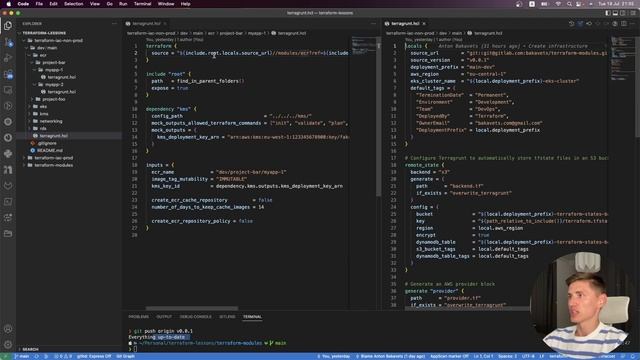Expand terraform-iac-prod folder
The height and width of the screenshot is (360, 640).
tap(53, 158)
